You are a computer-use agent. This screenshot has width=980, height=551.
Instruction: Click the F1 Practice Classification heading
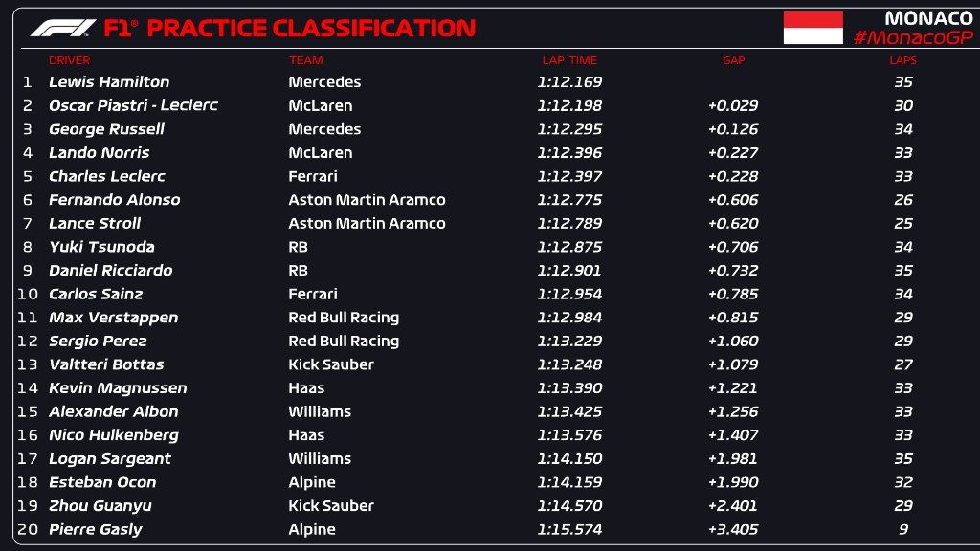289,29
